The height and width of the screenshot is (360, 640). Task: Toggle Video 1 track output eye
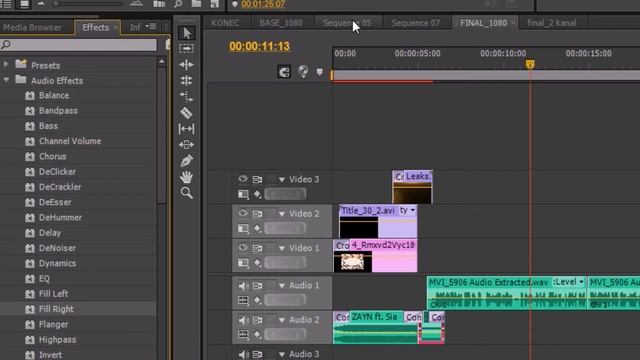[x=243, y=247]
